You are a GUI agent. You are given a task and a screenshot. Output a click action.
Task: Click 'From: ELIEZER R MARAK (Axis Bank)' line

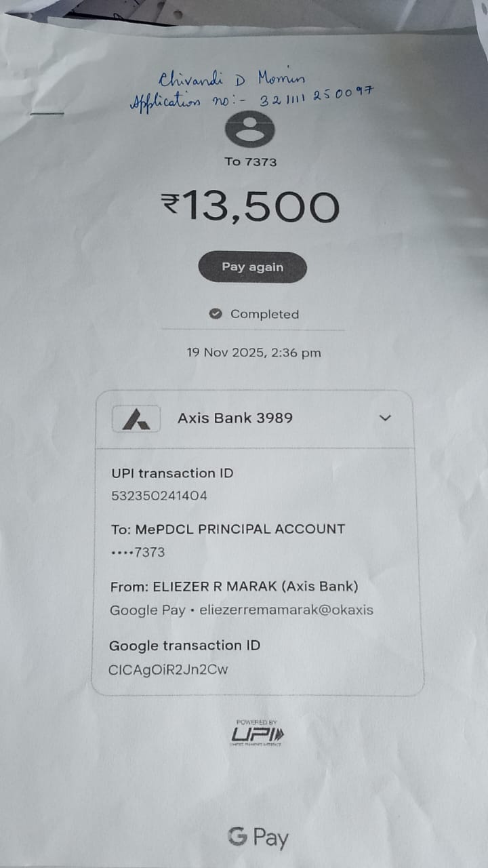(x=235, y=587)
